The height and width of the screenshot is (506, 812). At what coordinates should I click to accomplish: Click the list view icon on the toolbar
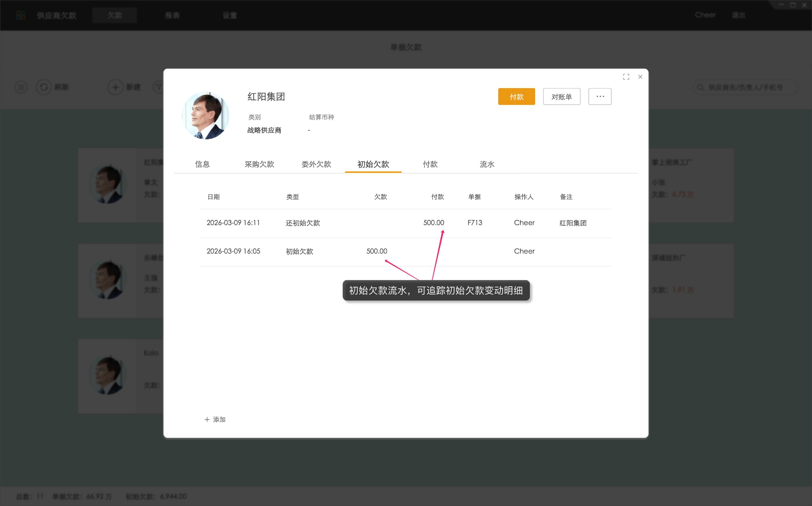tap(21, 87)
